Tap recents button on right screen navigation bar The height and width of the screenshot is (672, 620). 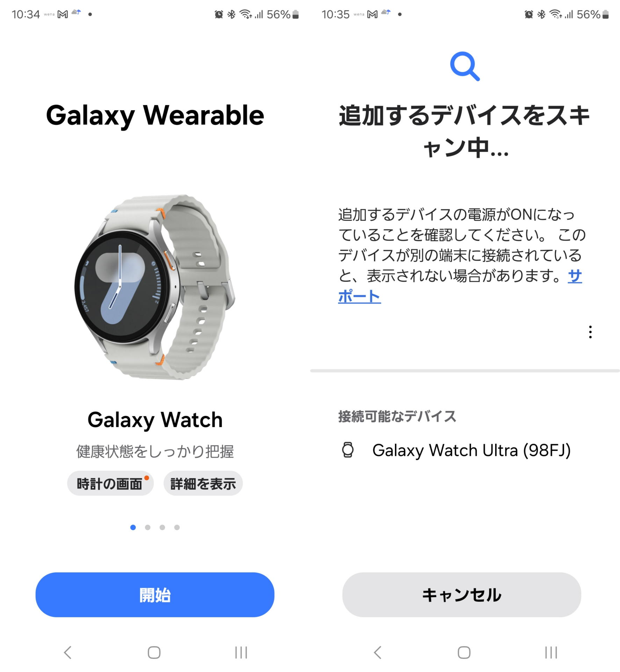click(x=551, y=652)
